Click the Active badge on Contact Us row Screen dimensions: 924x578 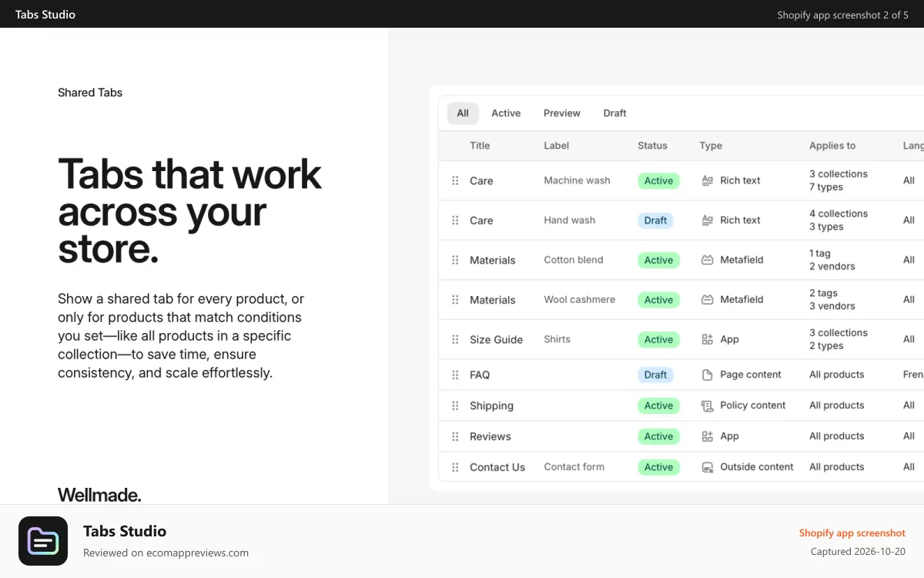[658, 467]
